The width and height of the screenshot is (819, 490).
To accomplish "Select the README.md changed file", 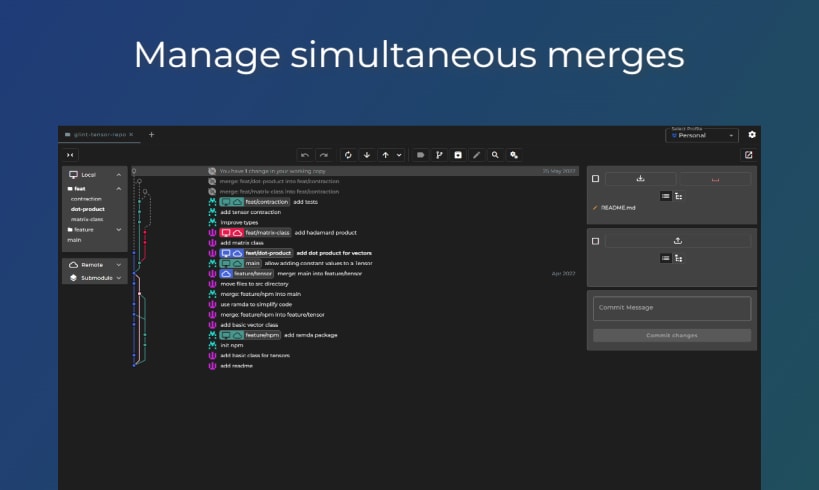I will (x=618, y=208).
